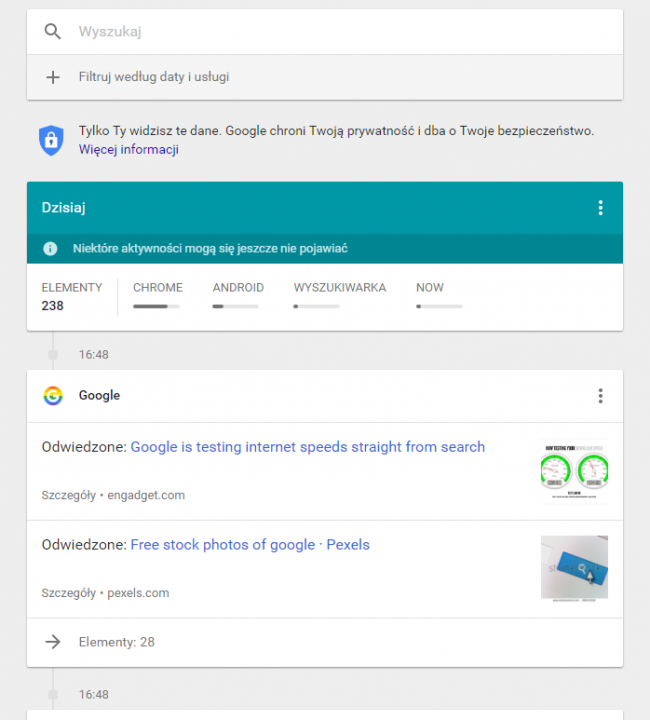Open Google is testing internet speeds link
This screenshot has width=650, height=720.
(x=308, y=447)
